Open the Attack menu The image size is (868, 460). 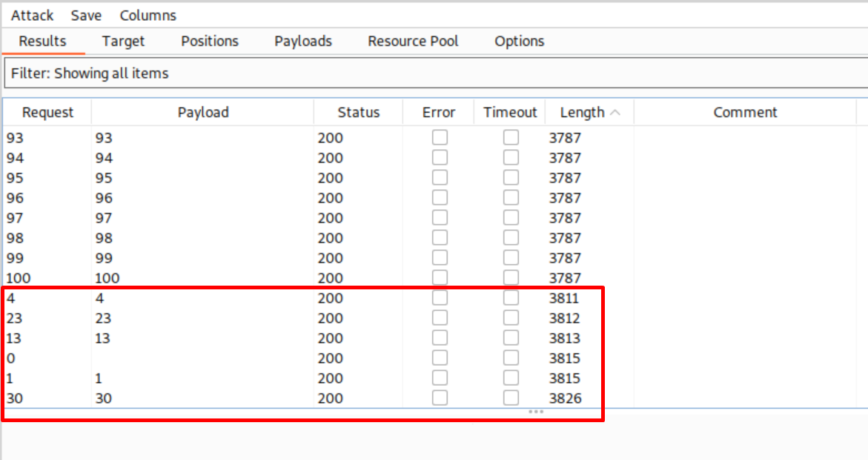coord(32,15)
